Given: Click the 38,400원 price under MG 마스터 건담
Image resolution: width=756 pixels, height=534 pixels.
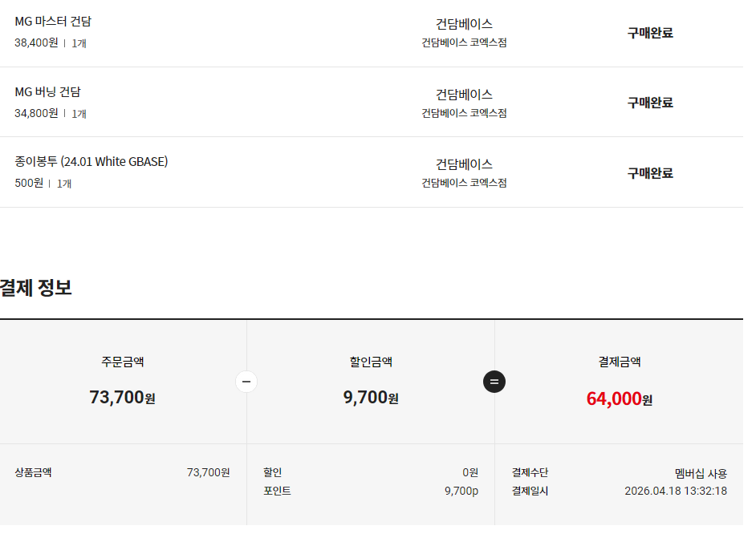Looking at the screenshot, I should coord(36,42).
